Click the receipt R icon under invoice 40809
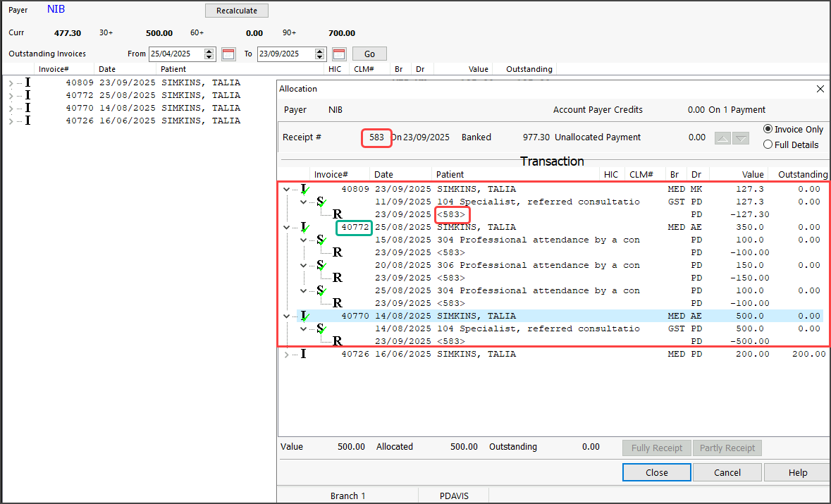 (337, 214)
